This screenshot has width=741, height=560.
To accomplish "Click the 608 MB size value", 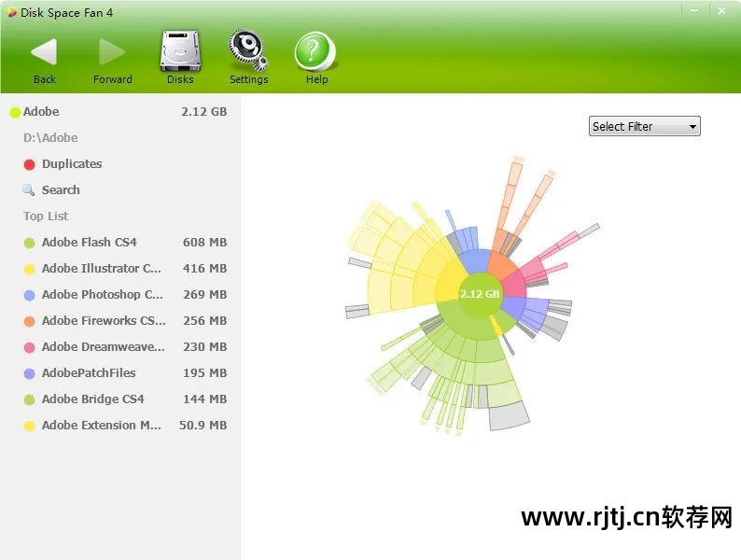I will pyautogui.click(x=204, y=242).
